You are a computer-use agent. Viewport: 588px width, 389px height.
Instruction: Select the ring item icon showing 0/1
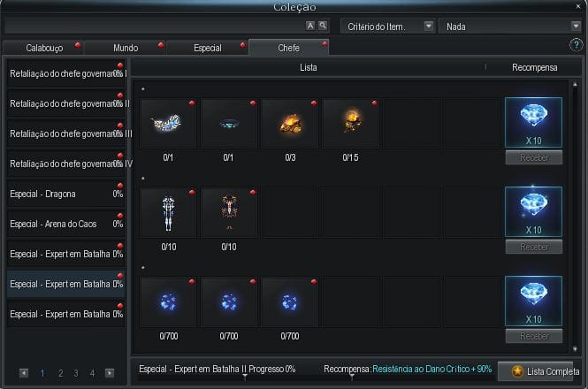coord(229,124)
